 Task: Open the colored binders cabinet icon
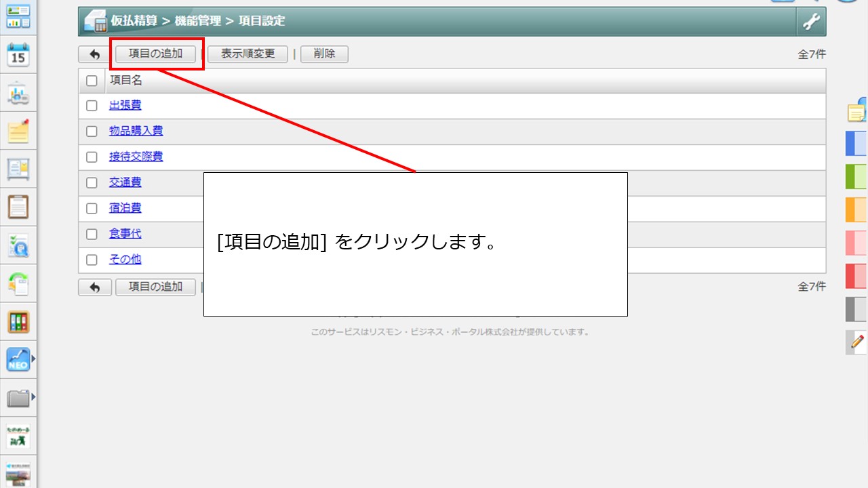pos(18,322)
